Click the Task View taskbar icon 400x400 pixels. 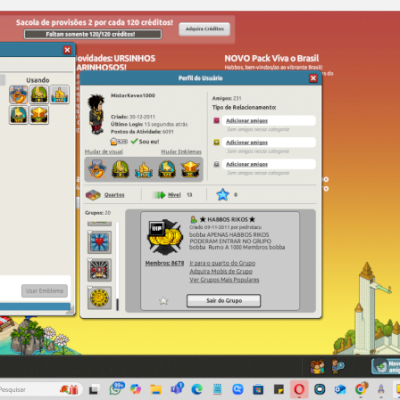[x=94, y=389]
